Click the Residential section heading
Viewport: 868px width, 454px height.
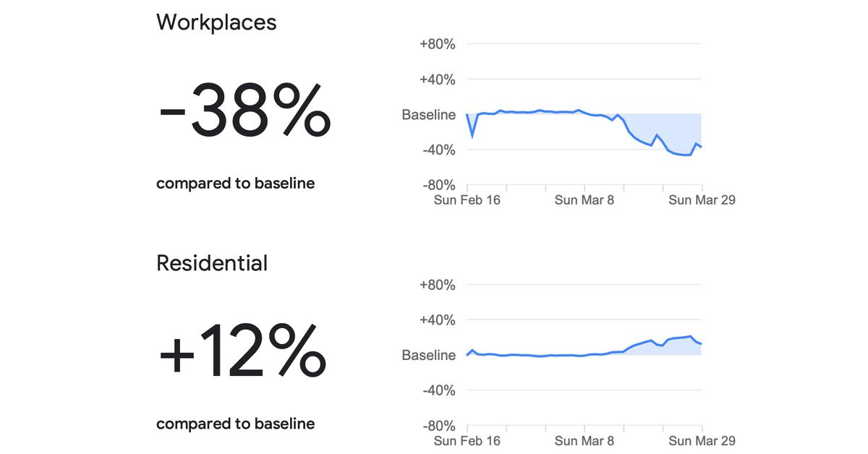212,263
